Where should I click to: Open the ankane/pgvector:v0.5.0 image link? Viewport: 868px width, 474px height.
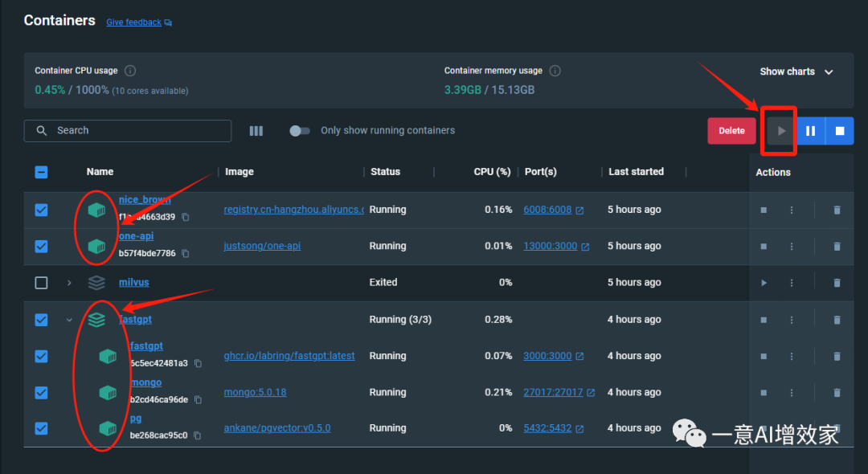pos(276,428)
